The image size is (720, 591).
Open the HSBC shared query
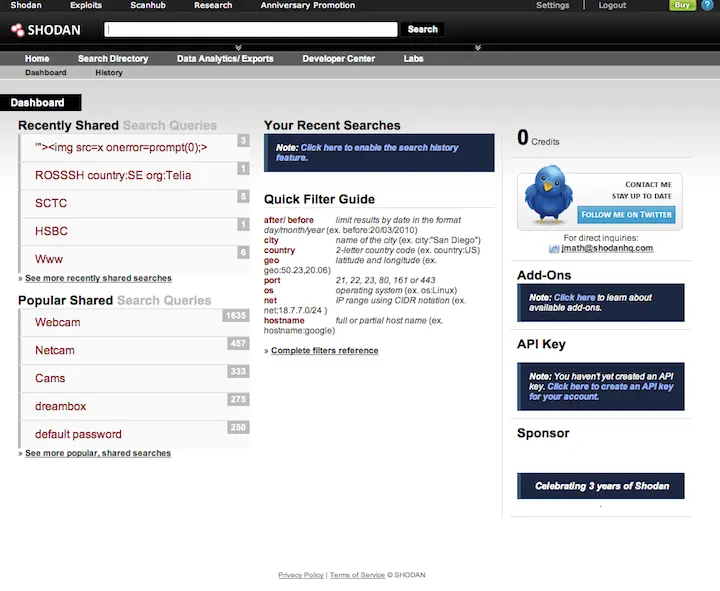click(x=51, y=231)
